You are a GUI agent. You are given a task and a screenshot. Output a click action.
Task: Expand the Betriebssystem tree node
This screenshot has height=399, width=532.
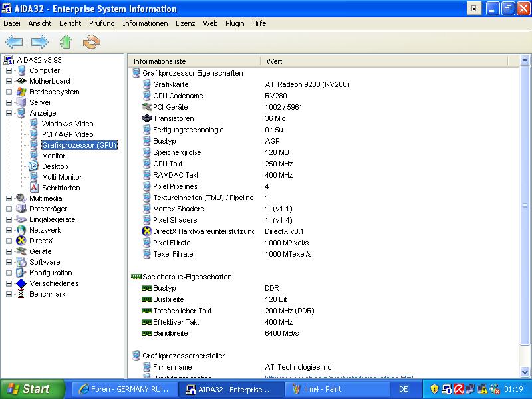coord(9,92)
